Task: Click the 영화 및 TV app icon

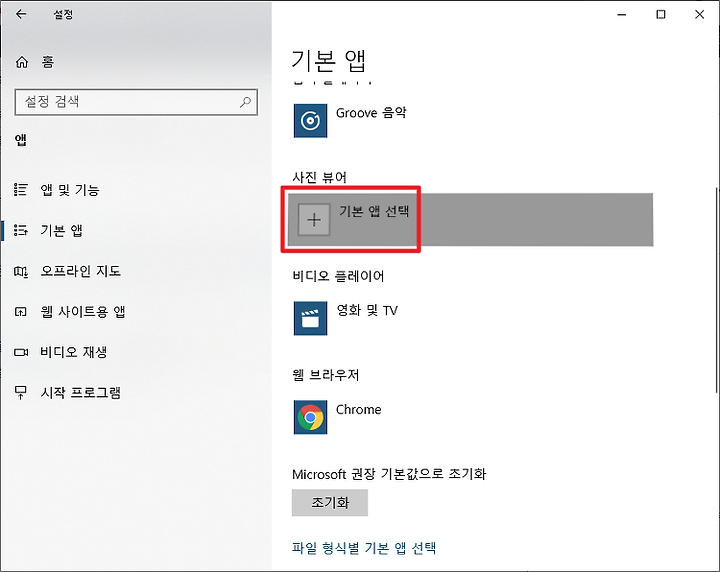Action: [x=310, y=318]
